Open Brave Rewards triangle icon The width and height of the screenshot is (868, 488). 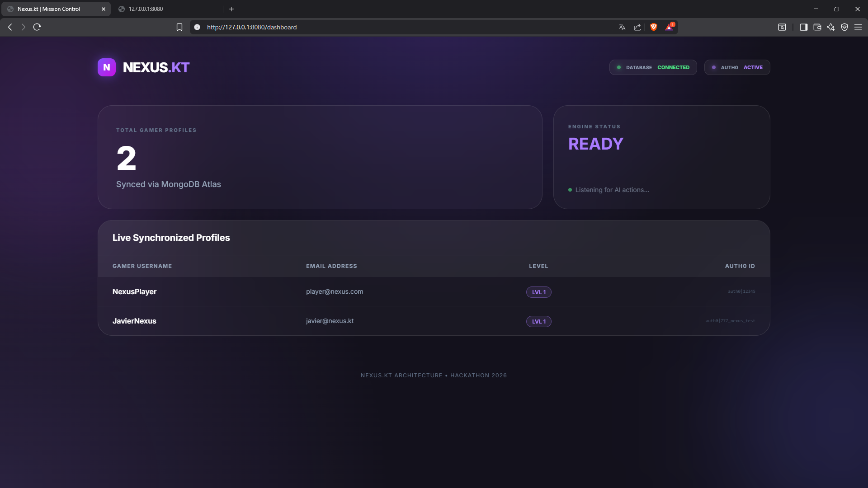pyautogui.click(x=669, y=27)
